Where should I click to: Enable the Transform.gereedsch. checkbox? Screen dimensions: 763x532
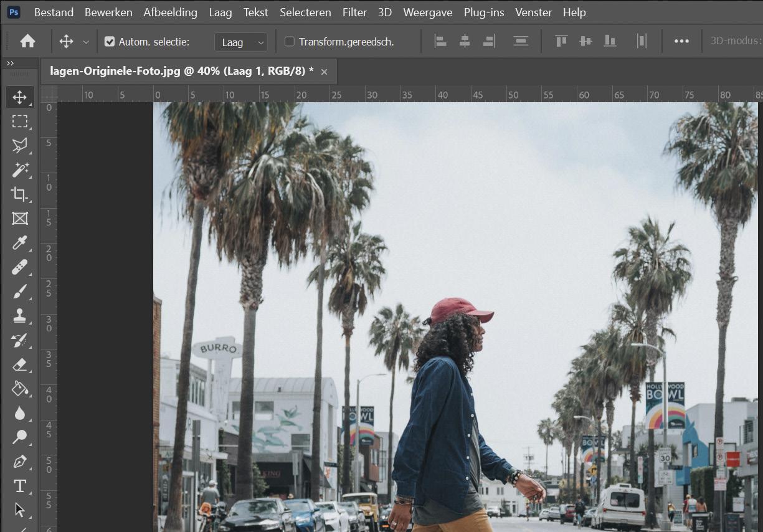(x=290, y=42)
